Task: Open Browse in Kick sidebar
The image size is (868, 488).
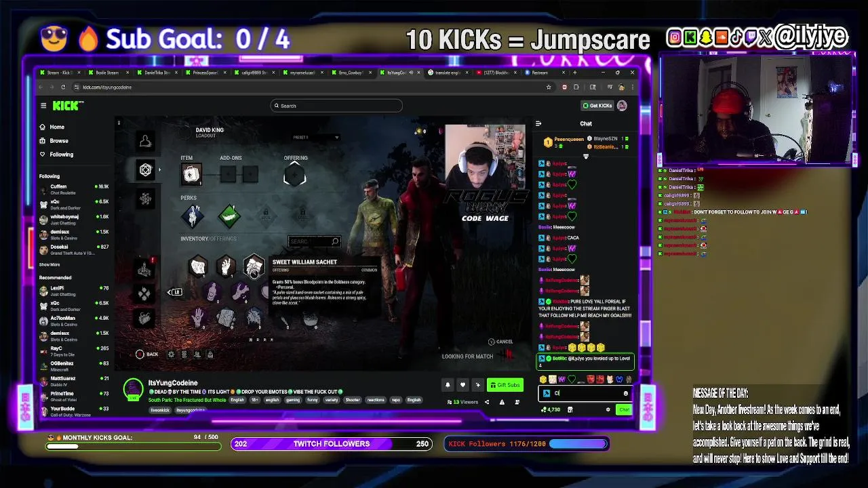Action: coord(54,141)
